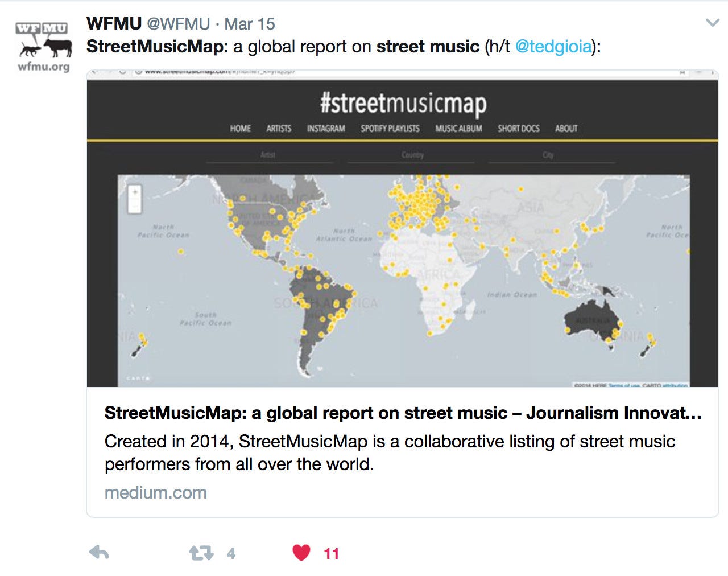Select ARTISTS in the streetmusicmap nav
728x576 pixels.
[x=279, y=129]
